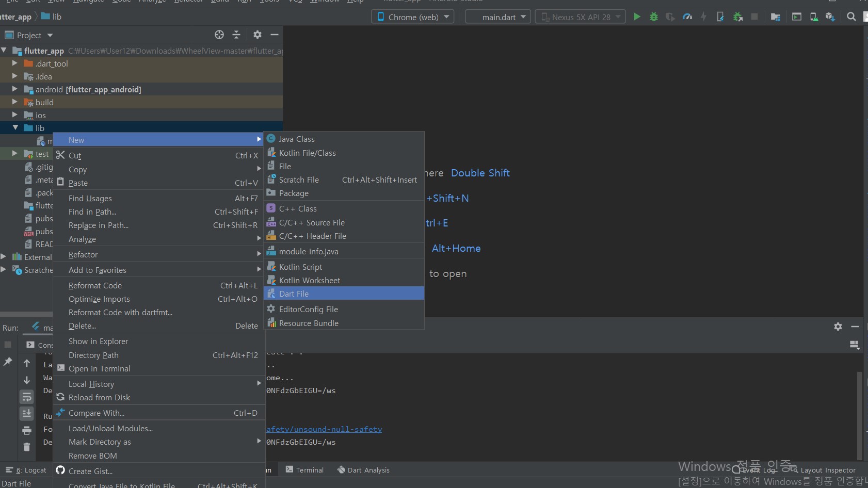The width and height of the screenshot is (868, 488).
Task: Select Reload from Disk menu entry
Action: (159, 397)
